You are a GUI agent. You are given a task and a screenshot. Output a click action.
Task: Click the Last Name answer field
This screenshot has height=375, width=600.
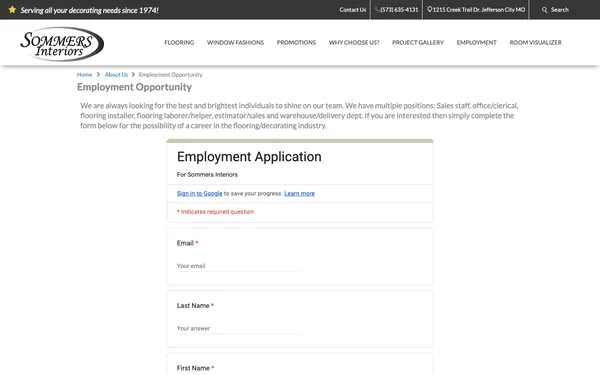(238, 328)
